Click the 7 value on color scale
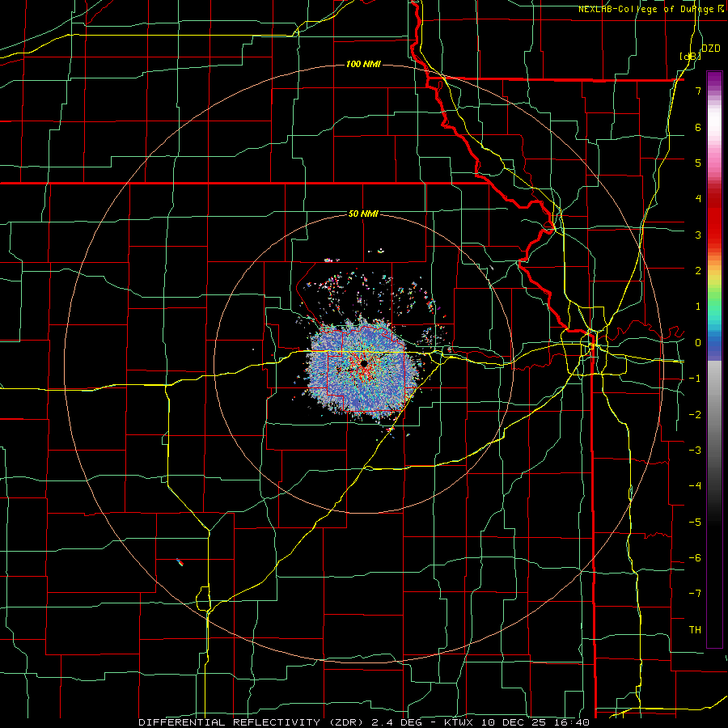Screen dimensions: 728x728 [x=698, y=91]
